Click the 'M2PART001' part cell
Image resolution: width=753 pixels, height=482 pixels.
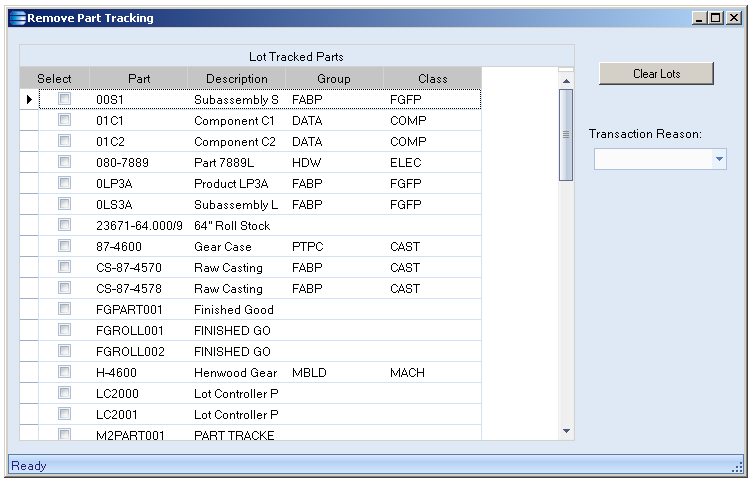click(x=139, y=434)
